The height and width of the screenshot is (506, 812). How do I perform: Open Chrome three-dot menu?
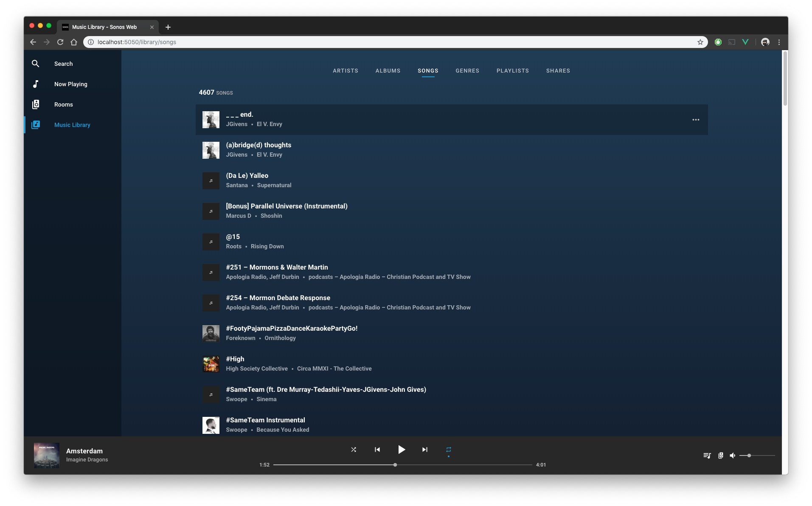click(779, 42)
